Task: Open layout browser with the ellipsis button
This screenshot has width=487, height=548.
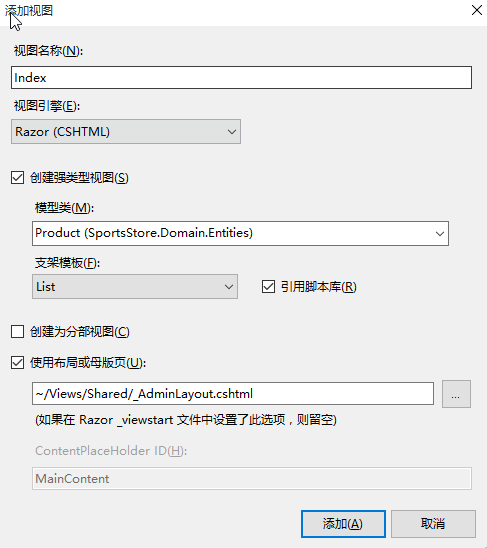Action: coord(456,394)
